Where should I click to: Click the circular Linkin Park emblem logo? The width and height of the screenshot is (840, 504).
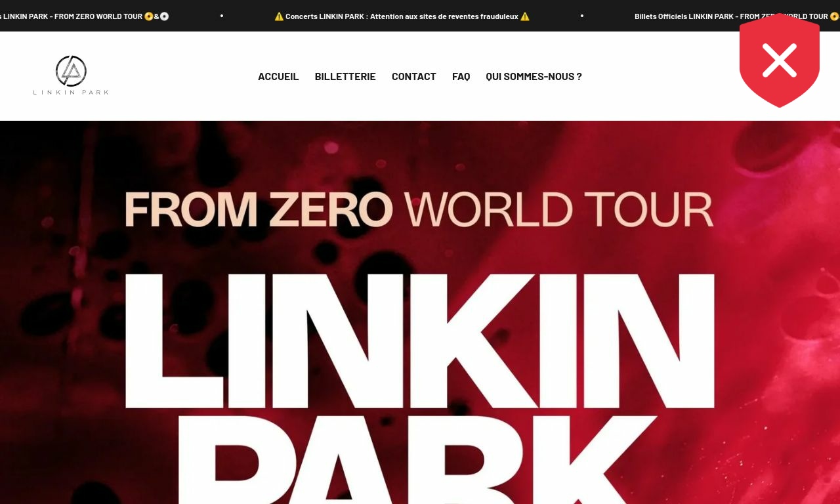(71, 71)
